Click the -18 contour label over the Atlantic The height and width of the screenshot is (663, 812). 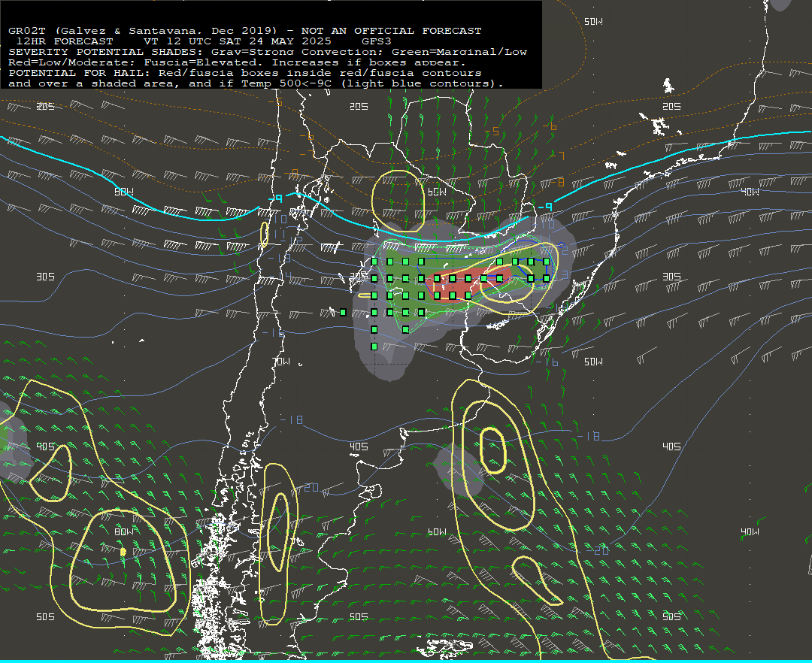pyautogui.click(x=589, y=437)
